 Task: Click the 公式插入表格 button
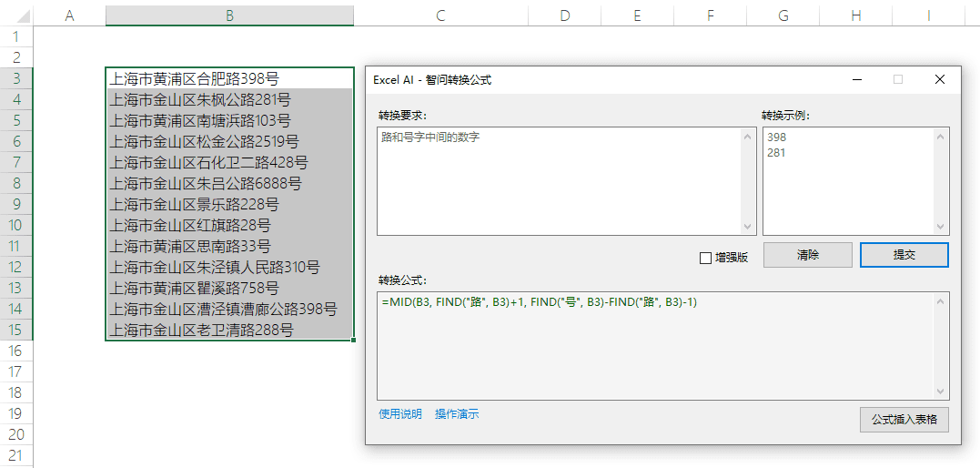(904, 420)
